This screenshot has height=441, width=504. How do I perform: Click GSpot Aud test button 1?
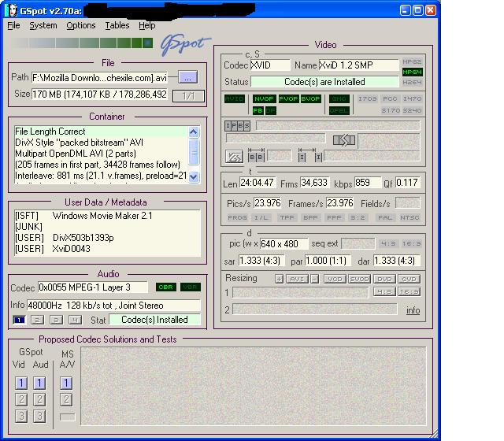pos(39,384)
